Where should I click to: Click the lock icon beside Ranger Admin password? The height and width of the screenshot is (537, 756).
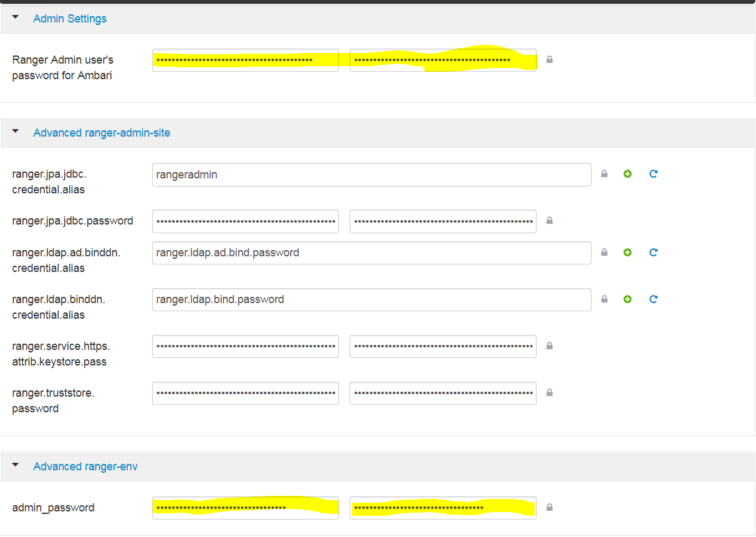[x=549, y=59]
